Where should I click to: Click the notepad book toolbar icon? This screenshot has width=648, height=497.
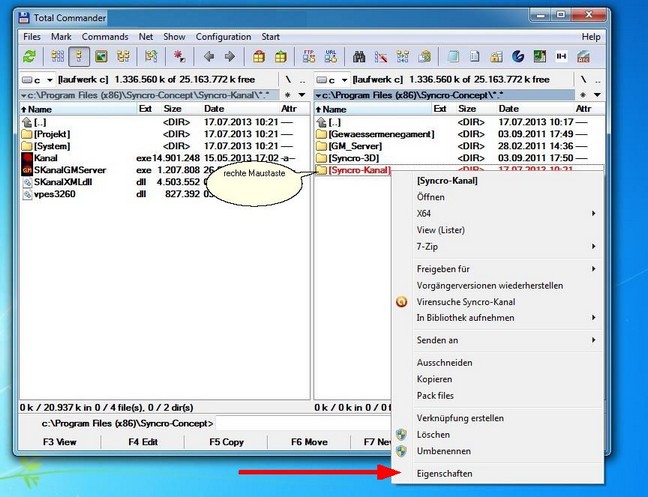coord(453,56)
